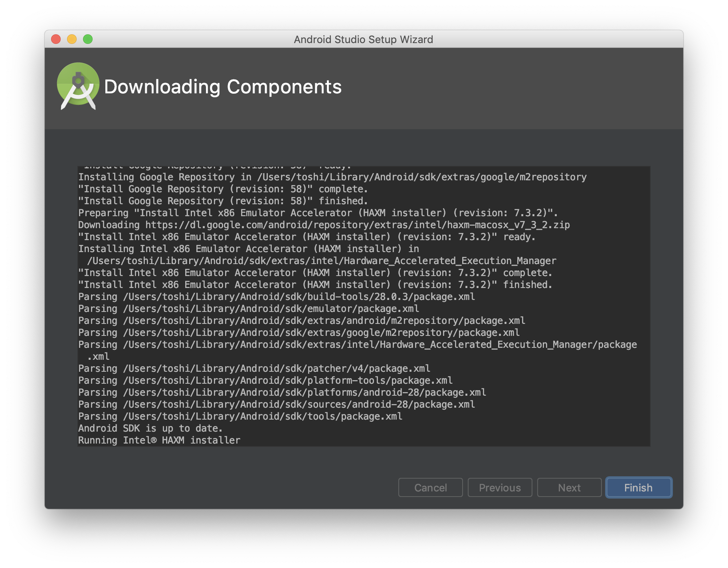Screen dimensions: 728x568
Task: Click the Google Repository 'finished.' log line
Action: 223,201
